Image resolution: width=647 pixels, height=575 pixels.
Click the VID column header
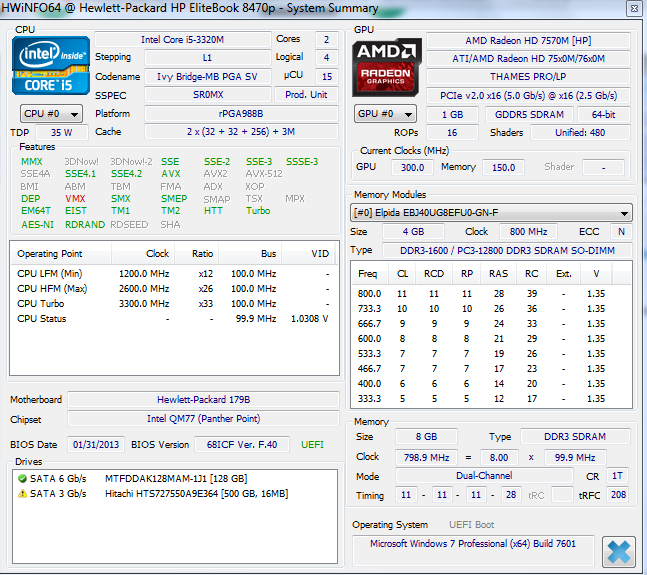(308, 254)
